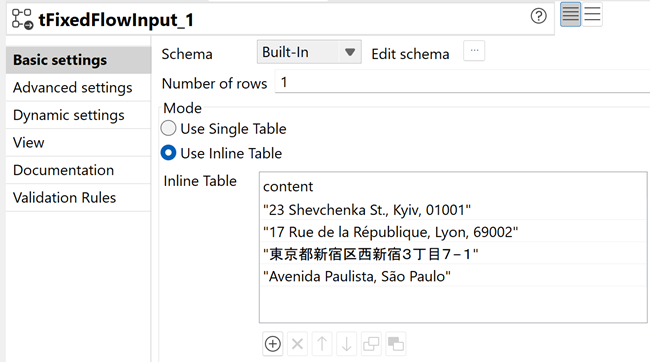Screen dimensions: 650x362
Task: Open the Documentation tab
Action: pos(78,170)
